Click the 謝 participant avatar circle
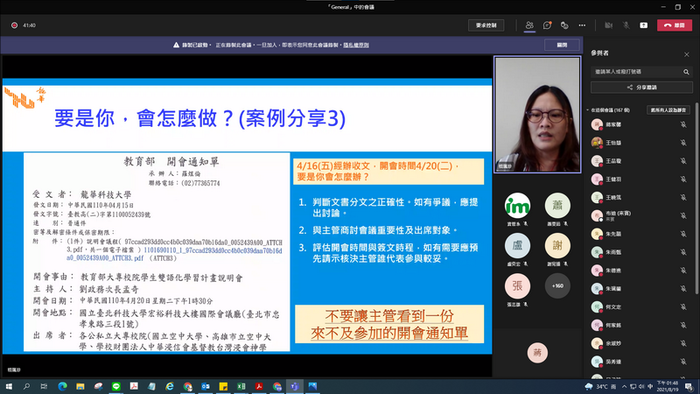This screenshot has width=700, height=394. [x=557, y=246]
